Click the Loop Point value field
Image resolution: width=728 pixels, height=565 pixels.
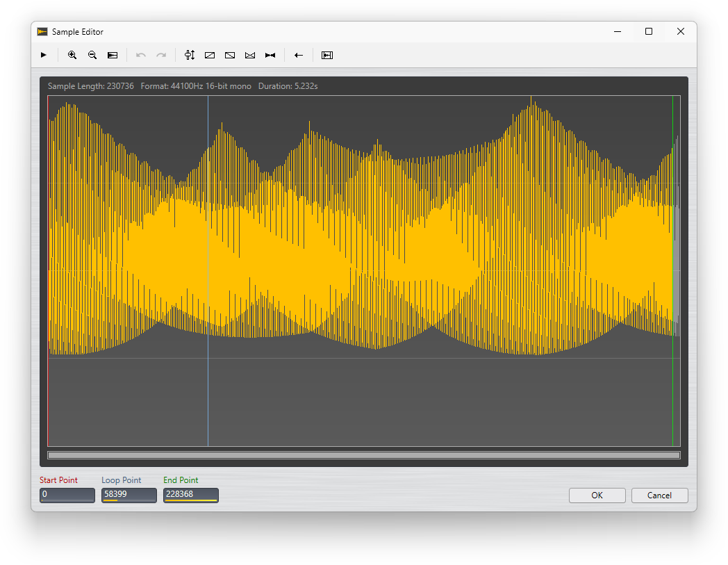[129, 495]
